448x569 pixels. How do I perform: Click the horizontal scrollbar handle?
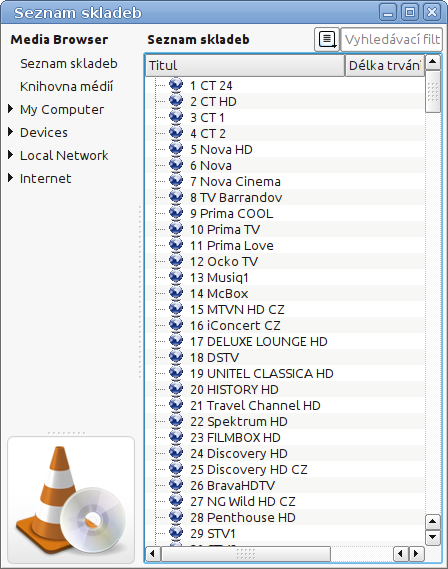pos(246,554)
